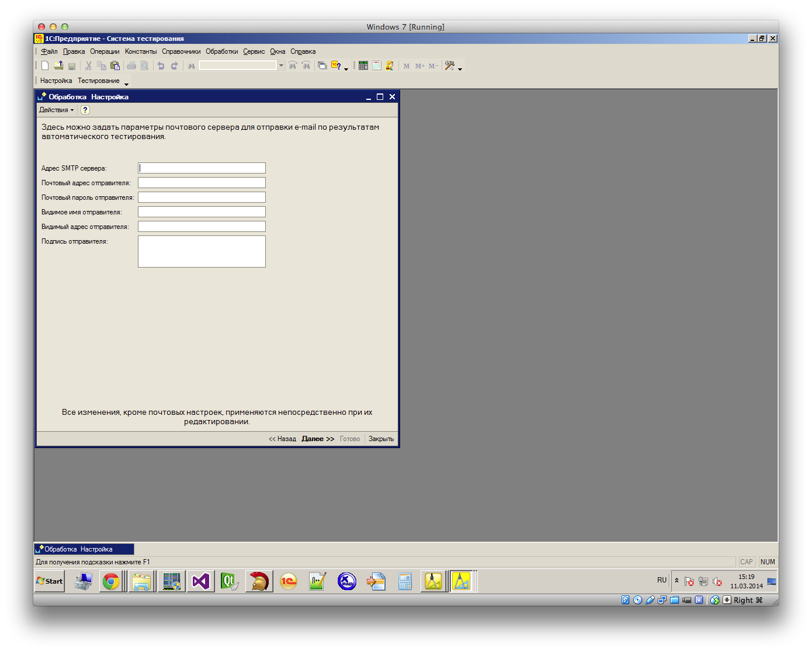Click the Paste clipboard icon
Screen dimensions: 812x652
115,65
